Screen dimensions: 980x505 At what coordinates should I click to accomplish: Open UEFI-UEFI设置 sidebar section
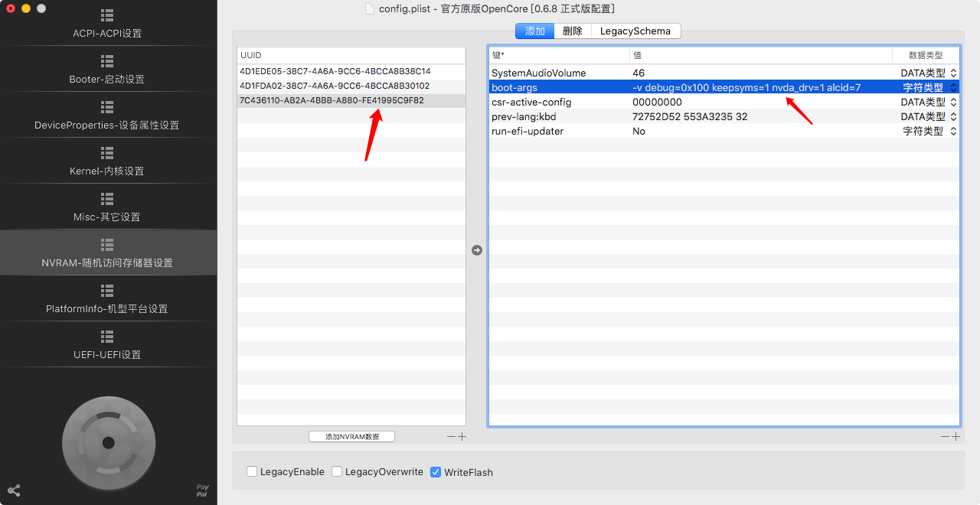pos(107,345)
